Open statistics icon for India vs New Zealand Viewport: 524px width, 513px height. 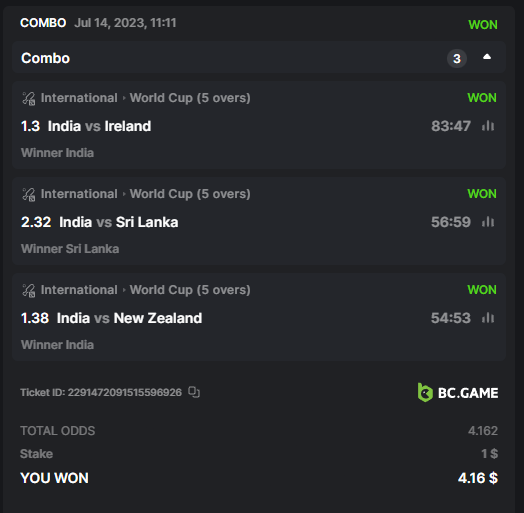[x=488, y=318]
